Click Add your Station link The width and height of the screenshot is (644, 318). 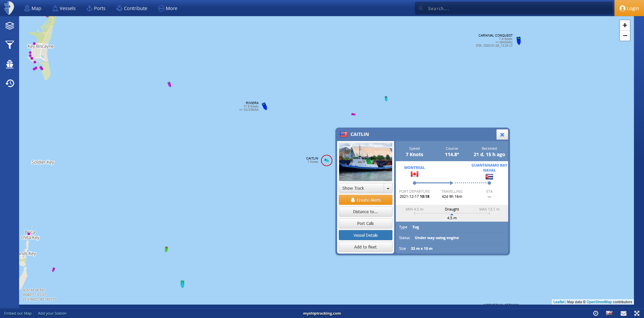[52, 313]
